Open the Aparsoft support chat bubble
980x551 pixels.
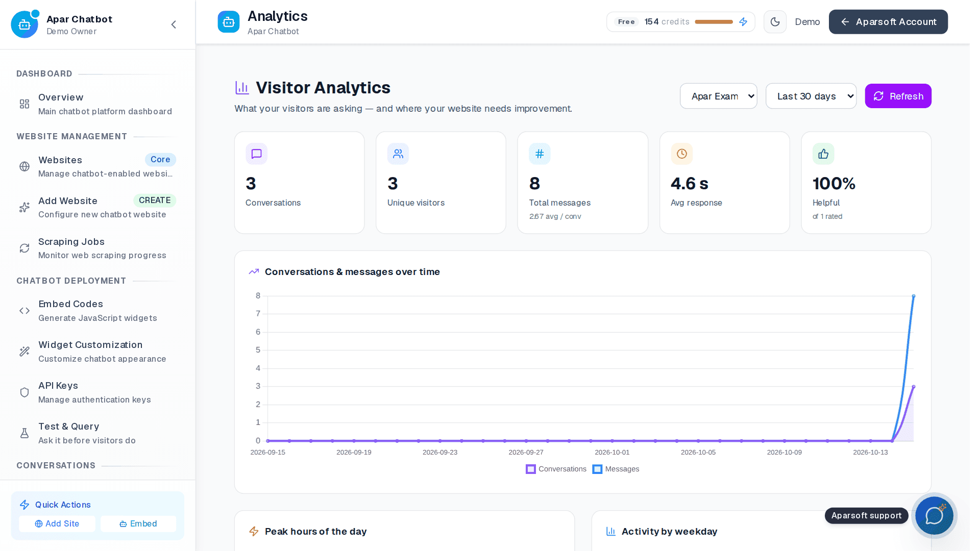pyautogui.click(x=934, y=515)
